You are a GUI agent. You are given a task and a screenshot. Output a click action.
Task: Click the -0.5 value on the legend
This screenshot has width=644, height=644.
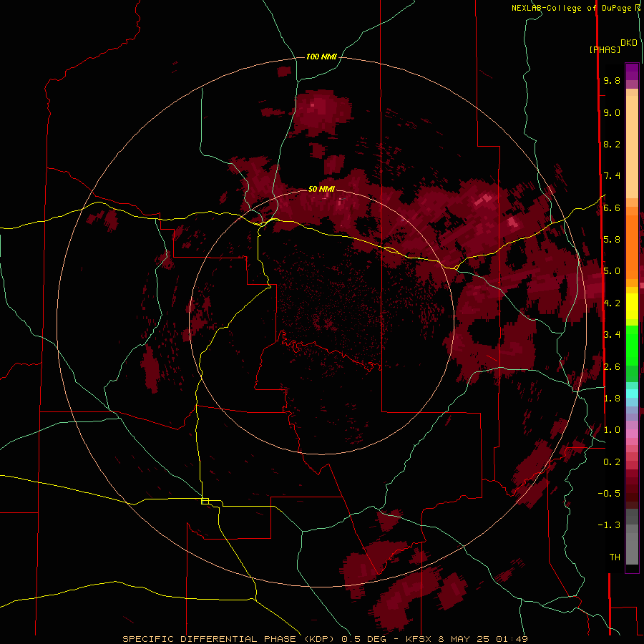click(609, 494)
